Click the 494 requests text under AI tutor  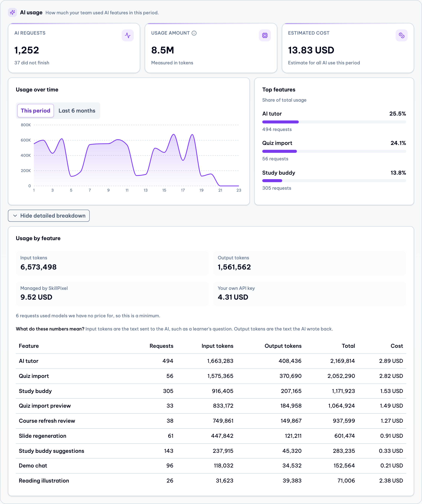click(x=277, y=129)
